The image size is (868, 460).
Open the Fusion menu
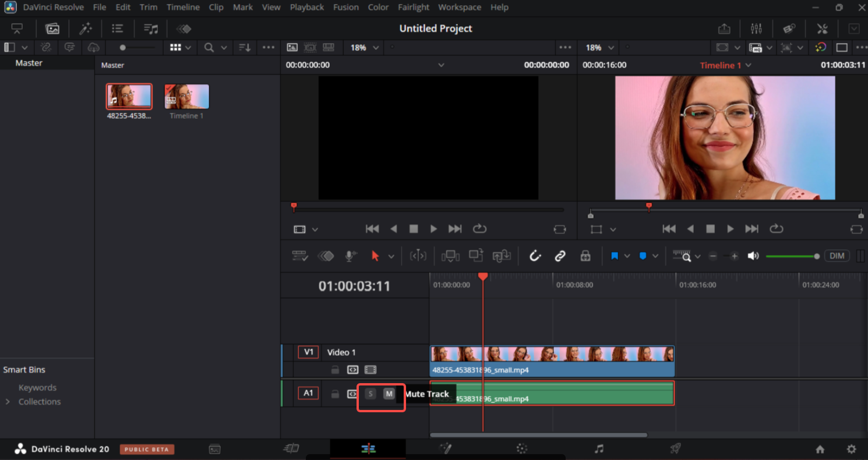click(x=345, y=8)
